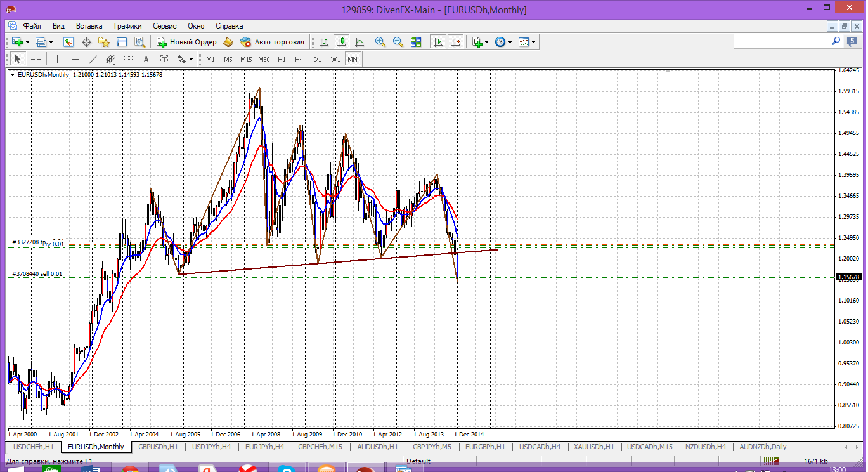This screenshot has height=472, width=868.
Task: Open MetaEditor yellow book icon
Action: (228, 42)
